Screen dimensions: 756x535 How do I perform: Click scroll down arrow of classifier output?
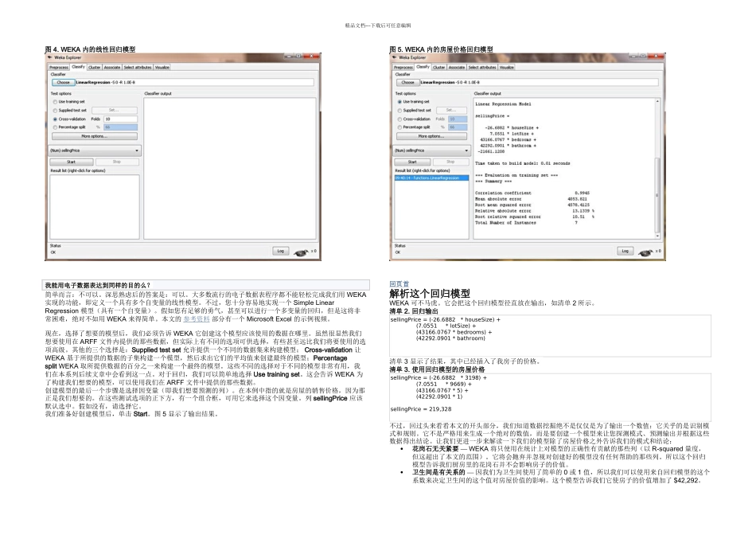(x=657, y=236)
